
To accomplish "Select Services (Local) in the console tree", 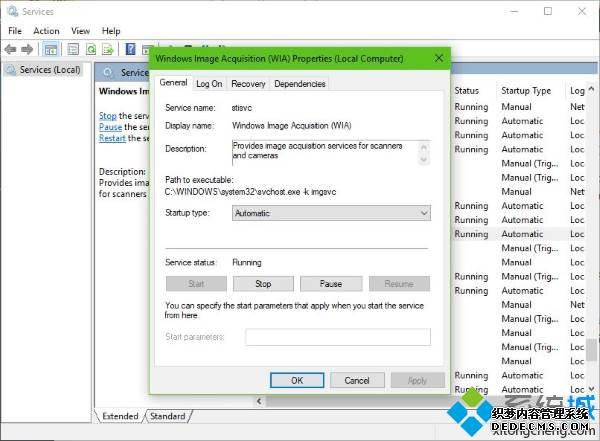I will (x=50, y=70).
